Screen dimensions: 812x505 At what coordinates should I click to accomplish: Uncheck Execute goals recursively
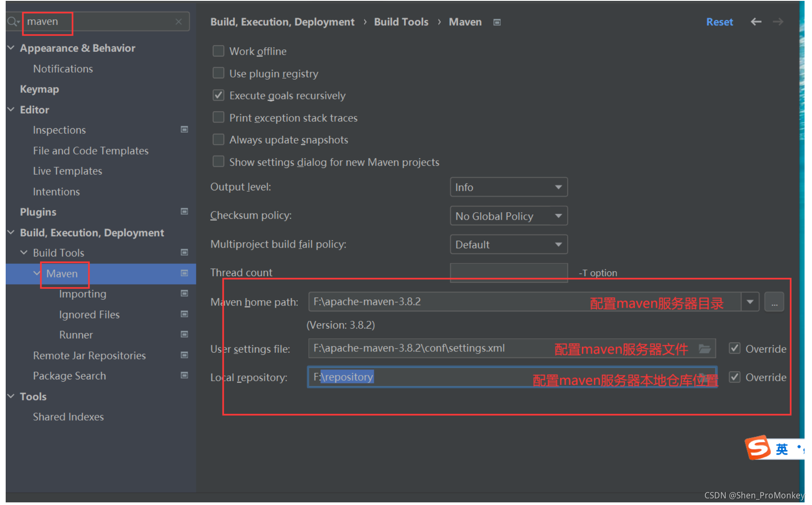point(218,95)
